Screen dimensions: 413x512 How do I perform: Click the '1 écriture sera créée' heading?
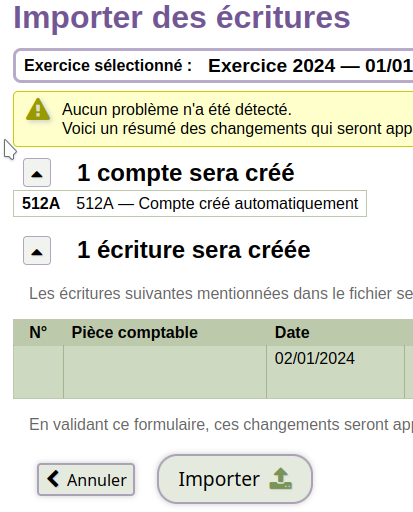[x=194, y=250]
